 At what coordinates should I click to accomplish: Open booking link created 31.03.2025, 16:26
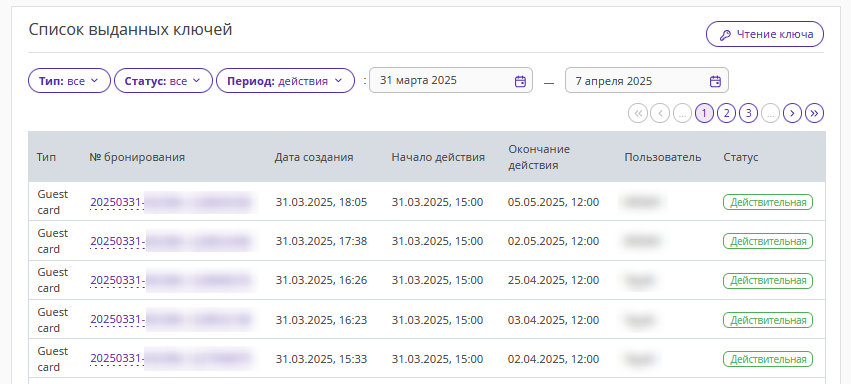(x=172, y=280)
